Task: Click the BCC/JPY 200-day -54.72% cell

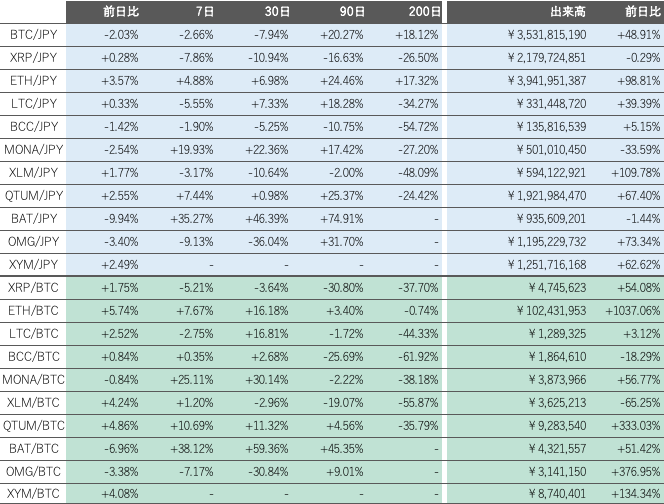Action: click(418, 127)
